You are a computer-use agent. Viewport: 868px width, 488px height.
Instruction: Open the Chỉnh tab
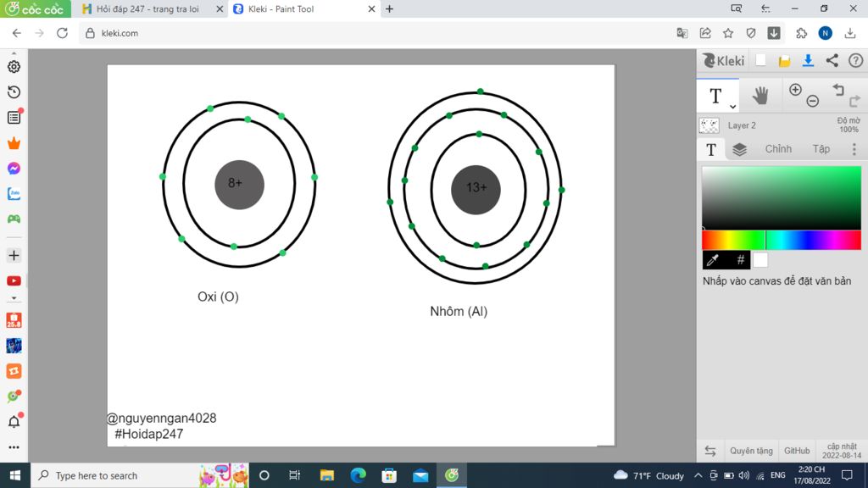tap(778, 149)
